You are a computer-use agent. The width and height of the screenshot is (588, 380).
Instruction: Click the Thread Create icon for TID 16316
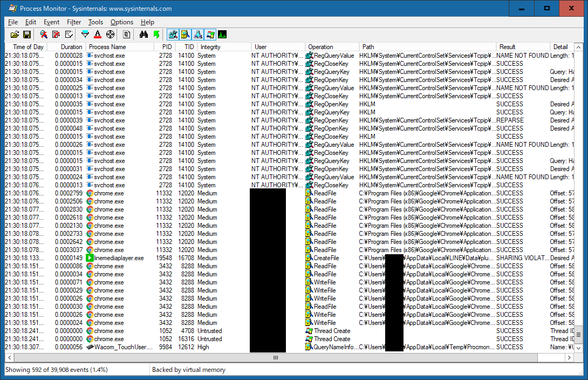[309, 339]
